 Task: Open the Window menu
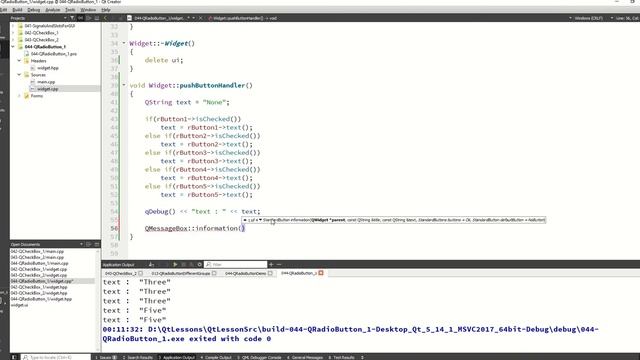(88, 9)
